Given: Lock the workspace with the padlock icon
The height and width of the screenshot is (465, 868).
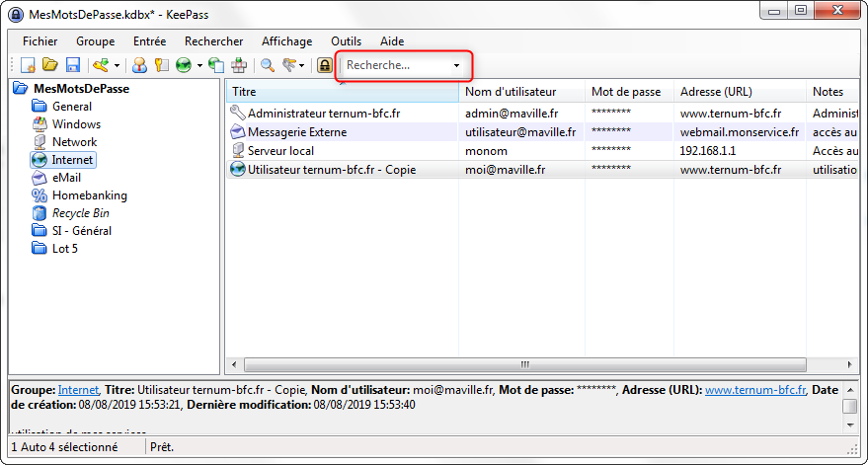Looking at the screenshot, I should (x=324, y=66).
